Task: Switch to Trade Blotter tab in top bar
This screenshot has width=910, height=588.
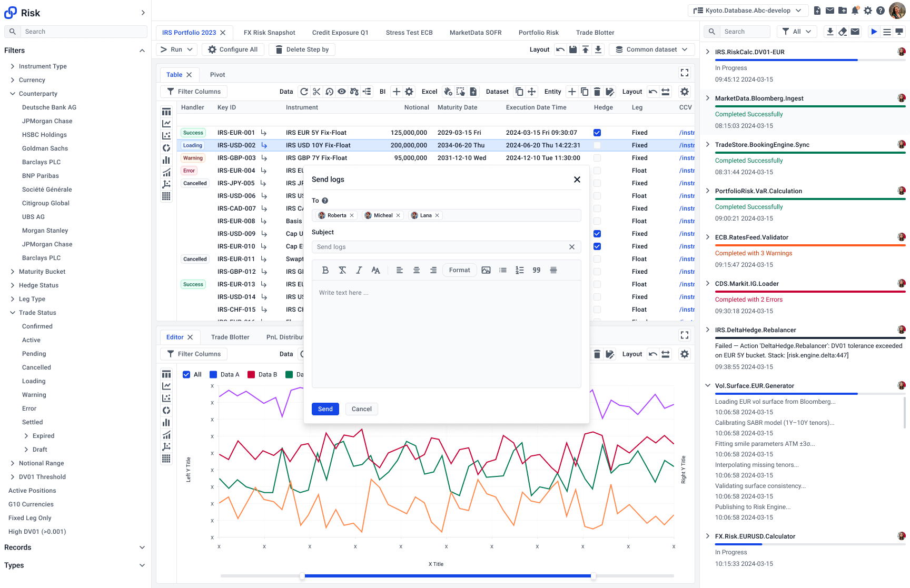Action: [595, 33]
